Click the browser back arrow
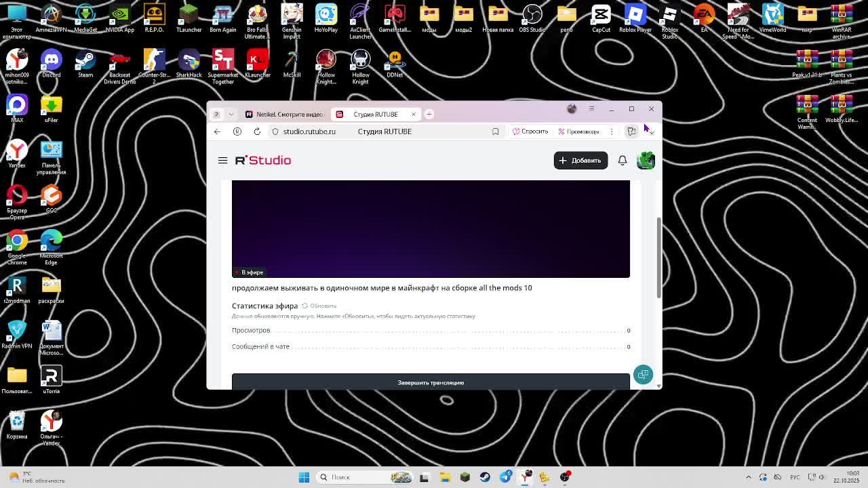The image size is (868, 488). pyautogui.click(x=217, y=131)
